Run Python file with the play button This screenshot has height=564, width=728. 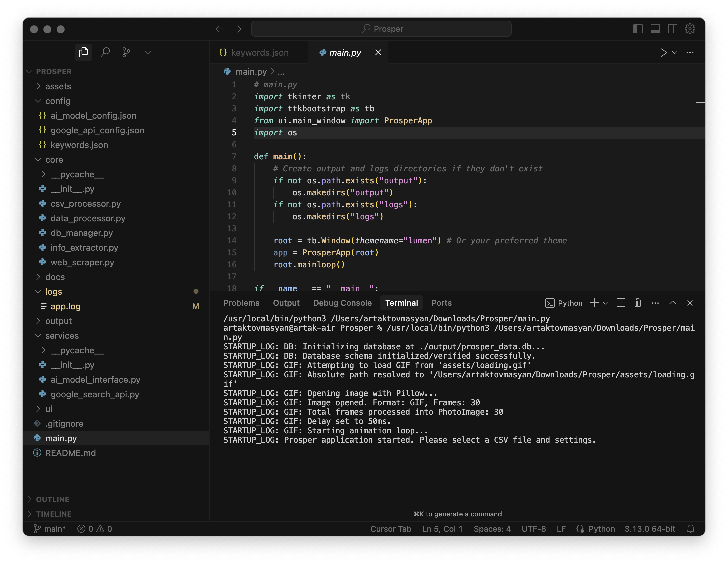[x=663, y=53]
